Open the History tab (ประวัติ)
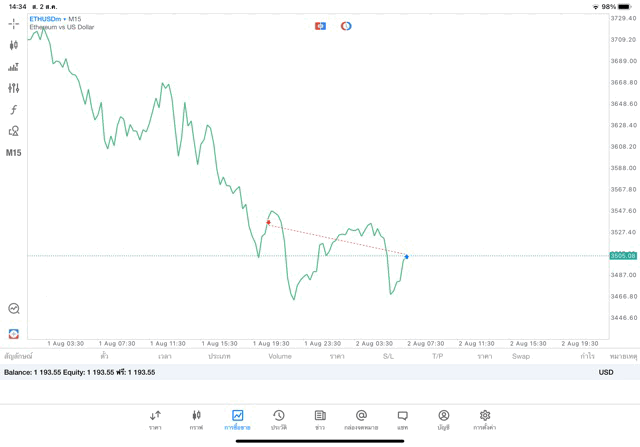Viewport: 640px width, 447px height. pyautogui.click(x=278, y=419)
